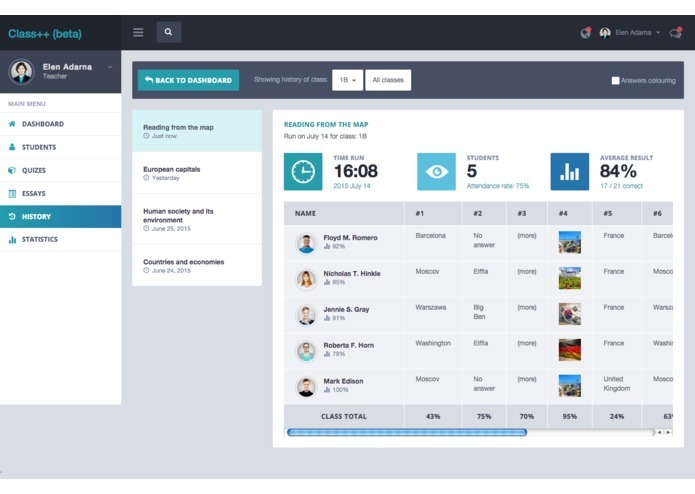This screenshot has height=494, width=695.
Task: Open Human society and its environment entry
Action: point(197,219)
